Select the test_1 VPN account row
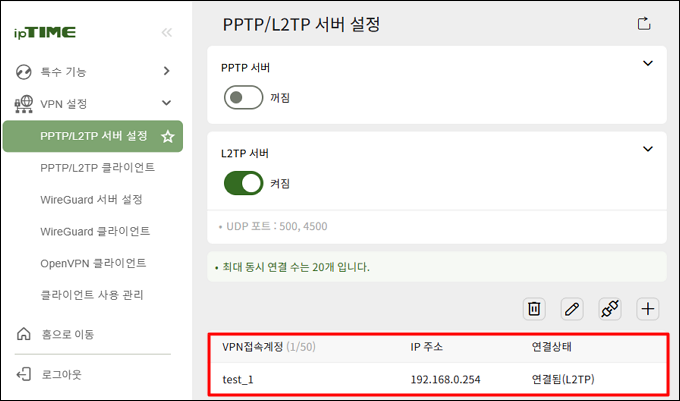The height and width of the screenshot is (401, 680). (x=437, y=379)
